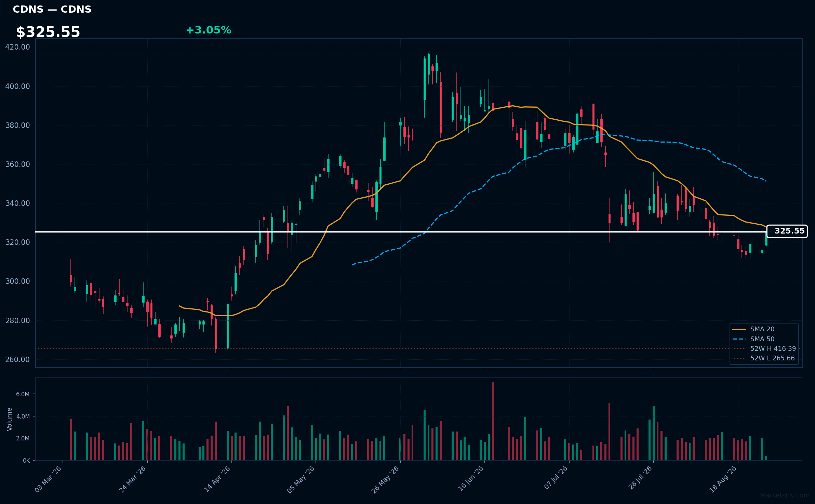Click the 320.00 price axis label

tap(17, 242)
